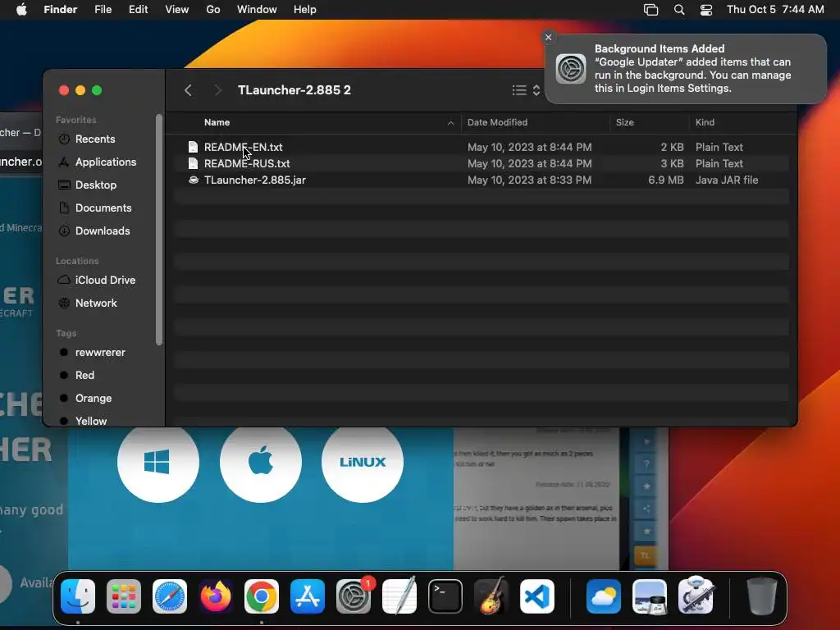Viewport: 840px width, 630px height.
Task: Select README-EN.txt file name
Action: click(x=243, y=147)
